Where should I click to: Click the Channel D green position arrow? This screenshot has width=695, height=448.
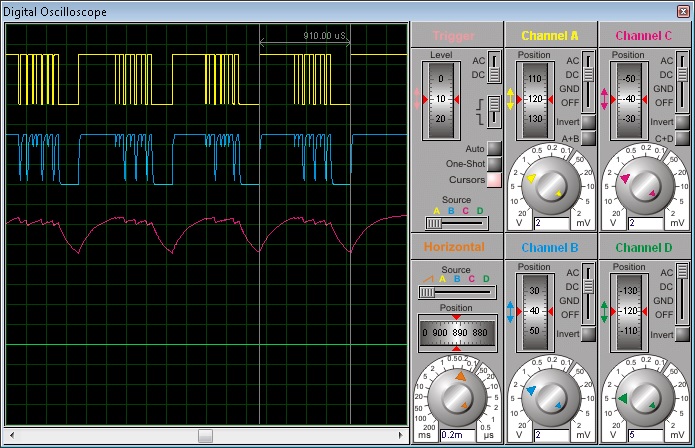[x=603, y=311]
